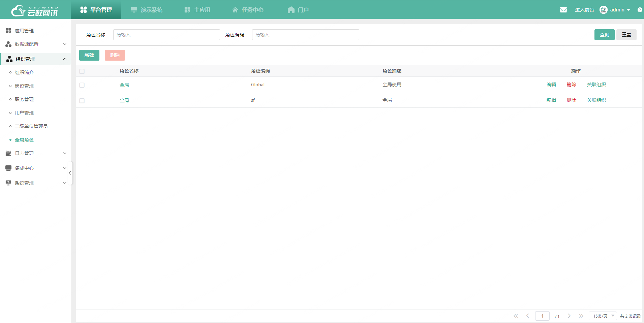Go to the next page arrow

(569, 316)
